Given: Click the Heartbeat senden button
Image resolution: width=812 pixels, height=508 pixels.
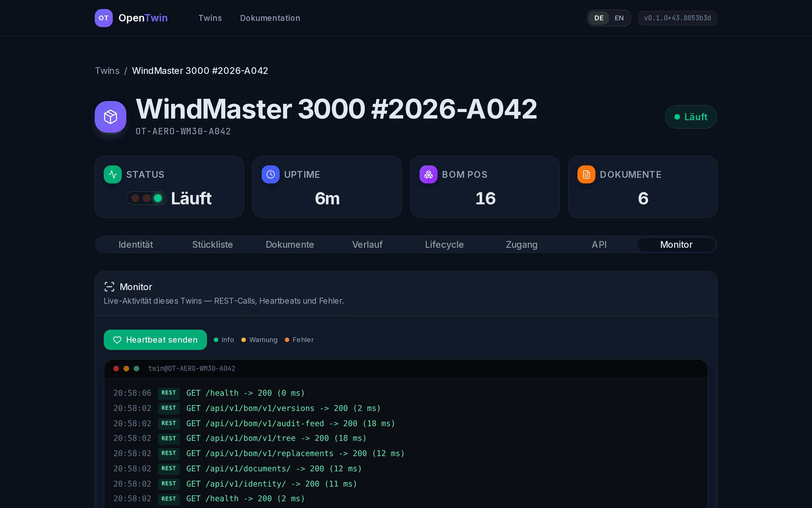Looking at the screenshot, I should point(155,340).
